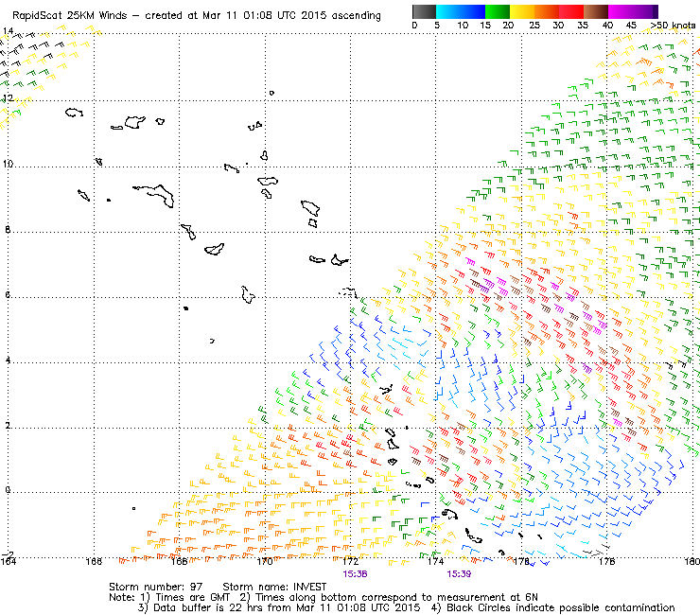The height and width of the screenshot is (615, 700).
Task: Click the '>50 knots' legend label
Action: coord(673,25)
